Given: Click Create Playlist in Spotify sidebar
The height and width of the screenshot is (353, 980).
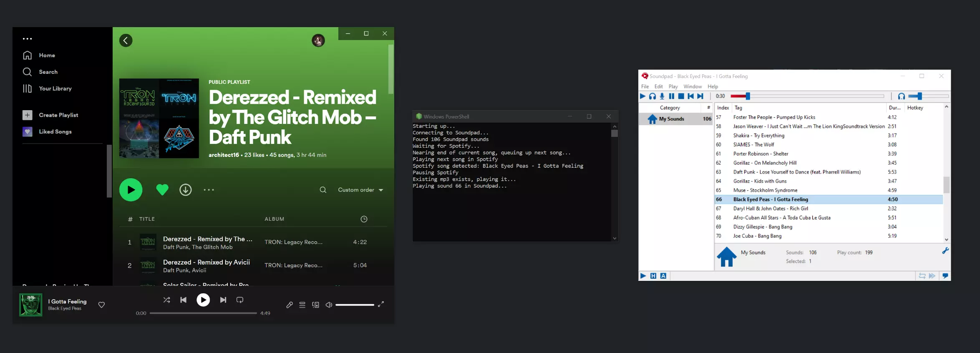Looking at the screenshot, I should coord(50,115).
